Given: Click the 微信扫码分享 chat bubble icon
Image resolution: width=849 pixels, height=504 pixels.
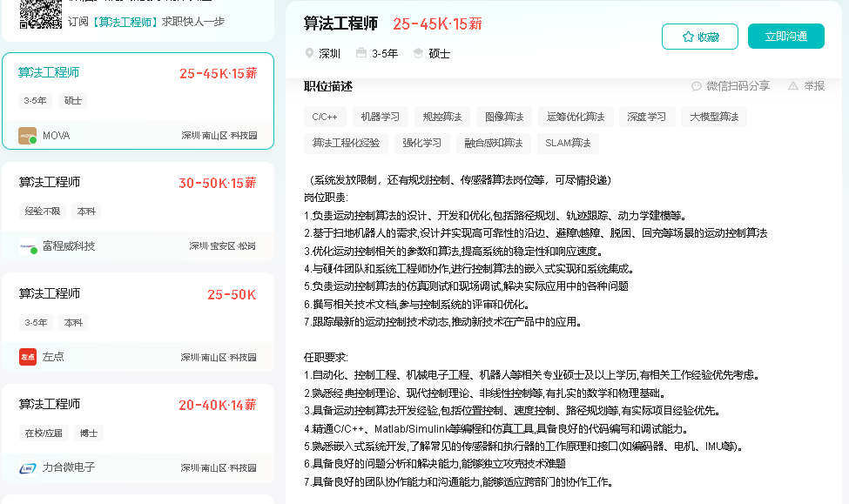Looking at the screenshot, I should pyautogui.click(x=697, y=86).
